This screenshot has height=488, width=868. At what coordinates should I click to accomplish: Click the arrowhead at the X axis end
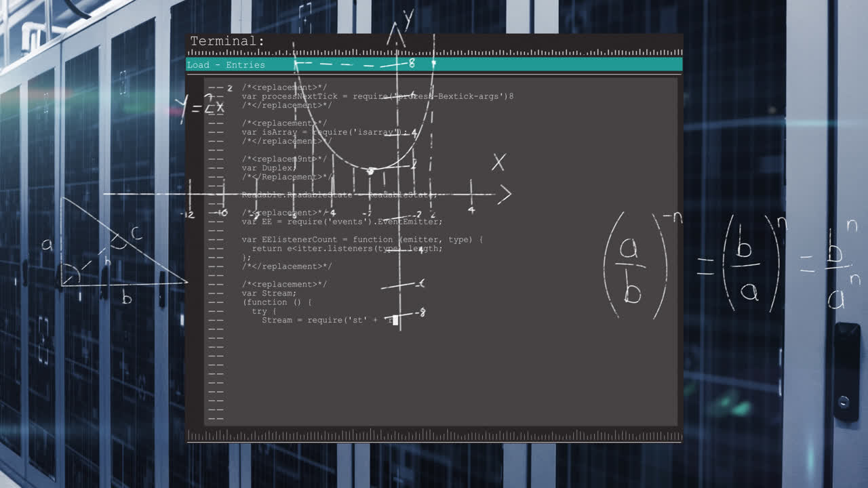tap(505, 195)
